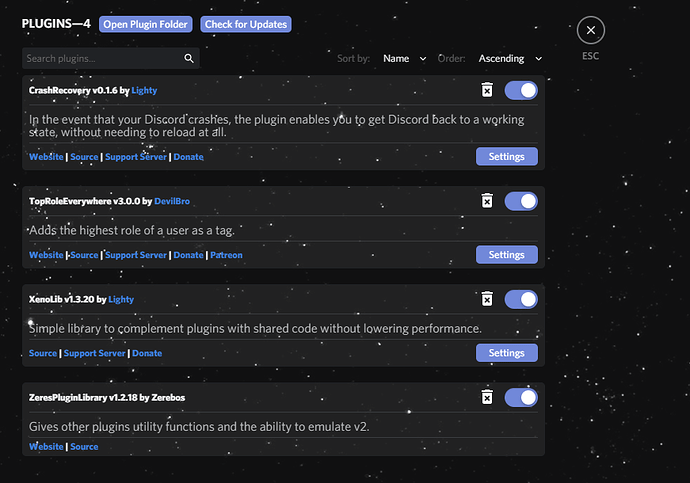Delete the ZeresPluginLibrary plugin via trash icon
The height and width of the screenshot is (483, 690).
[x=487, y=397]
